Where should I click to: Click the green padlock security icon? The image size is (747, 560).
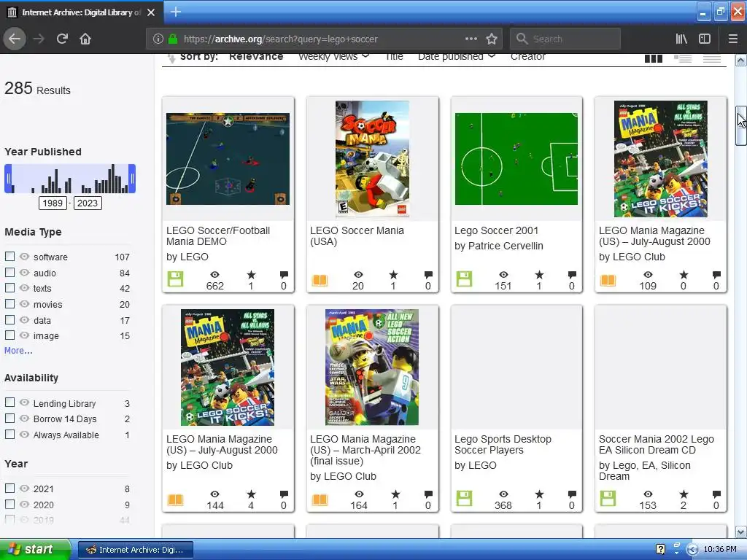pos(173,39)
